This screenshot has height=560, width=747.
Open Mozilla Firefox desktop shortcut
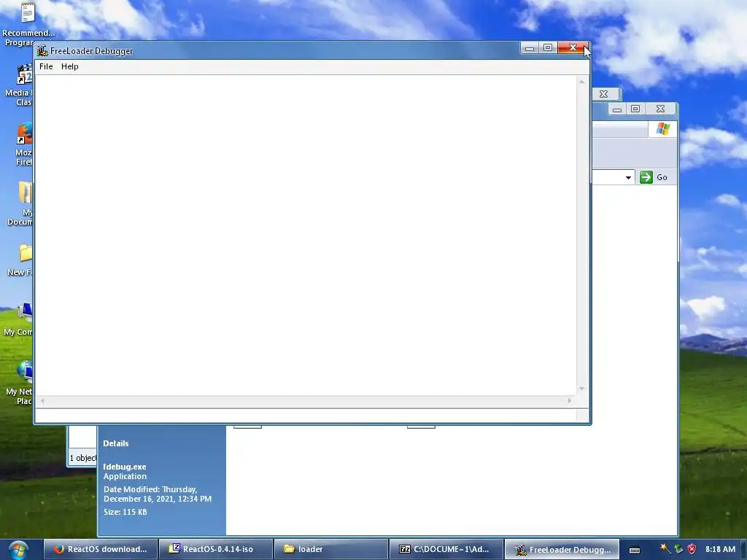pos(24,145)
